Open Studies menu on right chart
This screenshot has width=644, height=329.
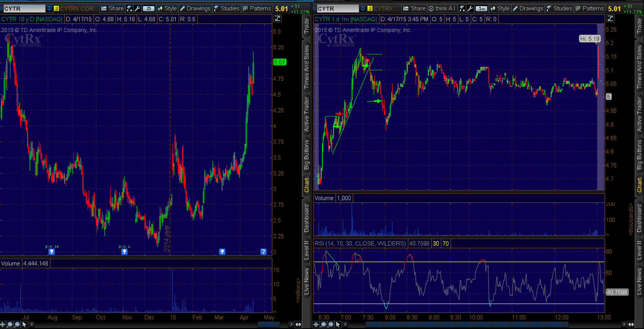(x=559, y=8)
